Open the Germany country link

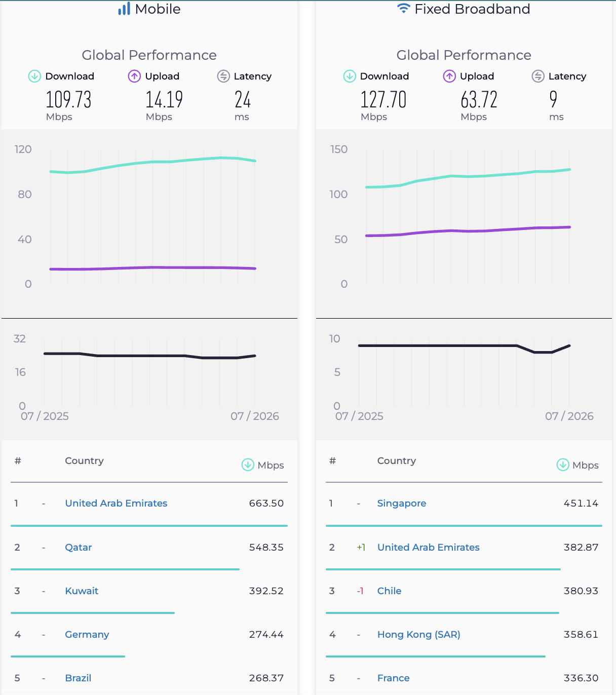pos(87,634)
